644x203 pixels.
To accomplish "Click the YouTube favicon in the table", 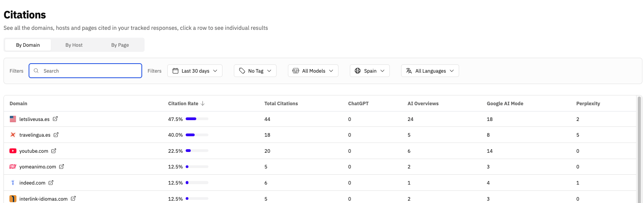I will (x=13, y=151).
